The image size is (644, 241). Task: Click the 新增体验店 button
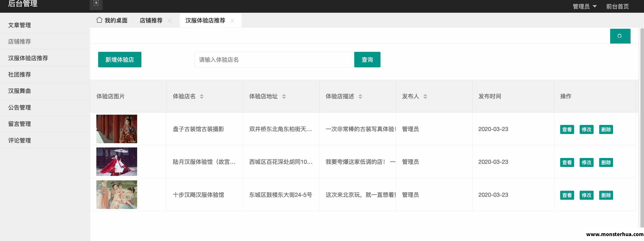point(119,59)
